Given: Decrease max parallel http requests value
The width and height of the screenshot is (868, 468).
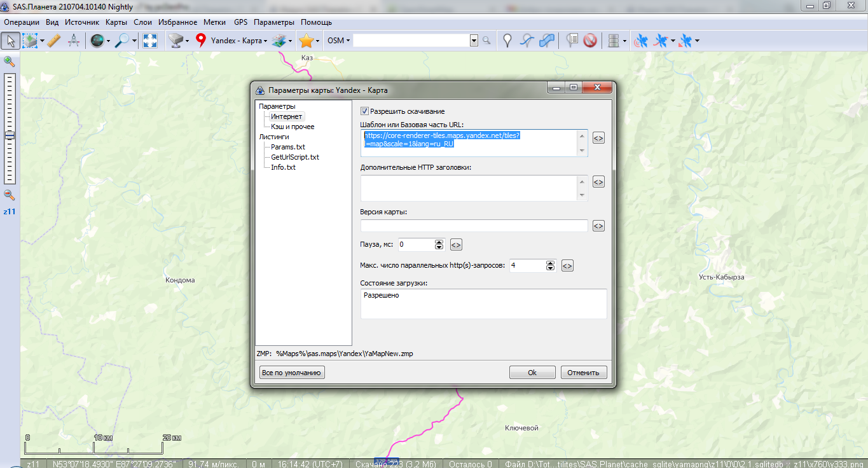Looking at the screenshot, I should 550,268.
